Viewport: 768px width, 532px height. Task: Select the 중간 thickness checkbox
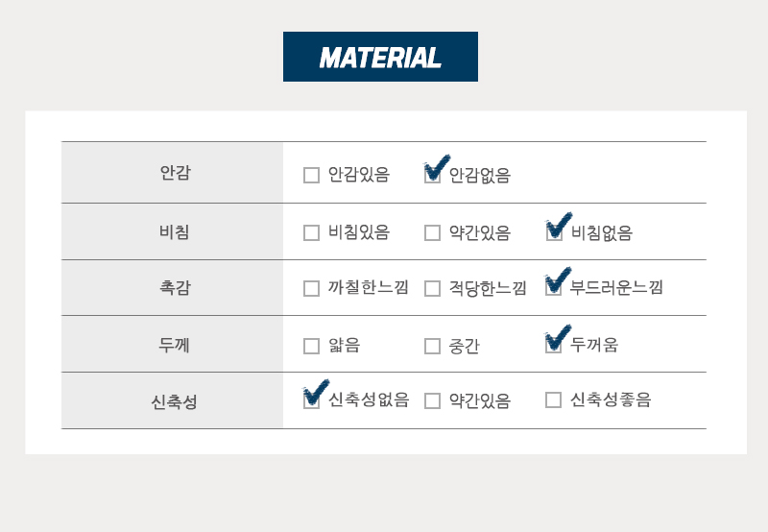point(433,346)
